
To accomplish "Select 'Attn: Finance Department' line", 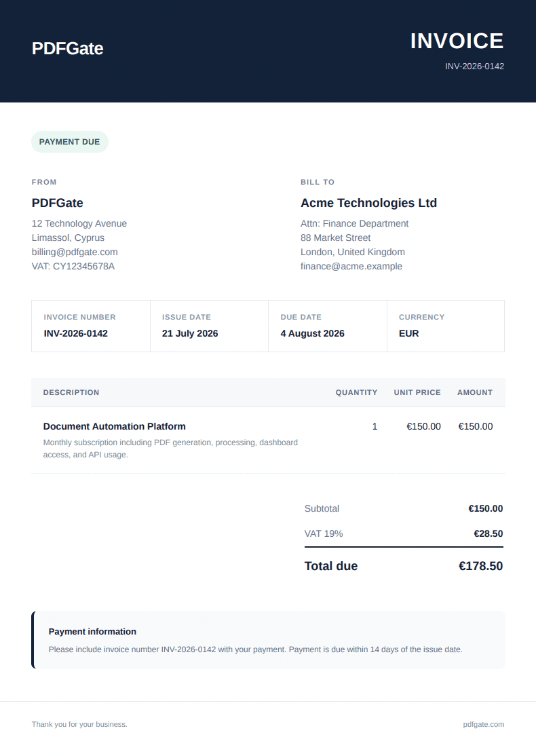I will [x=354, y=224].
